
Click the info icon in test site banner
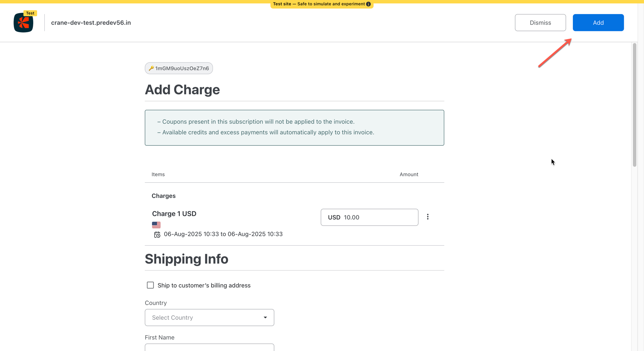(x=368, y=4)
